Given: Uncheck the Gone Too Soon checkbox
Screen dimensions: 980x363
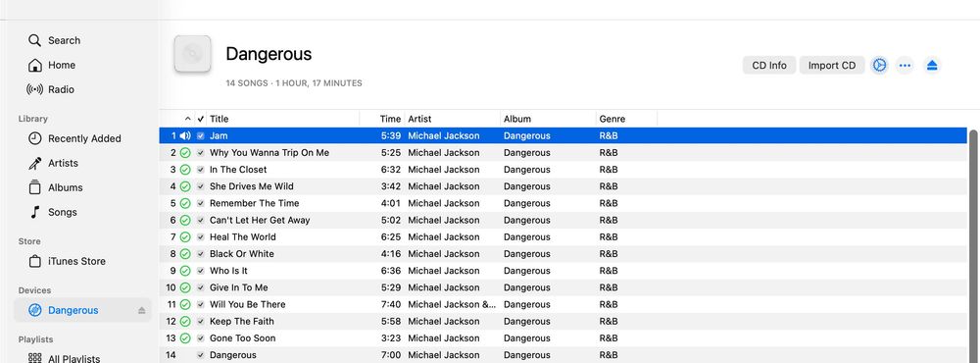Looking at the screenshot, I should [x=201, y=338].
